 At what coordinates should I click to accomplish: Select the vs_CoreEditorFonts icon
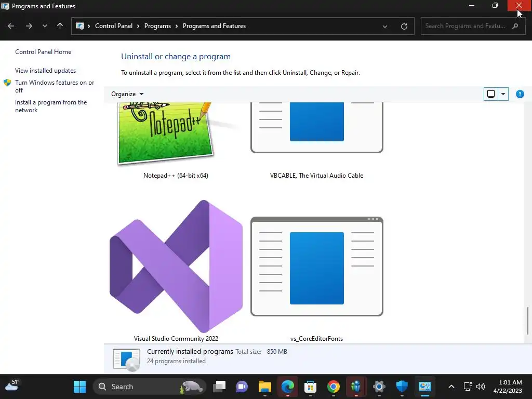click(316, 267)
